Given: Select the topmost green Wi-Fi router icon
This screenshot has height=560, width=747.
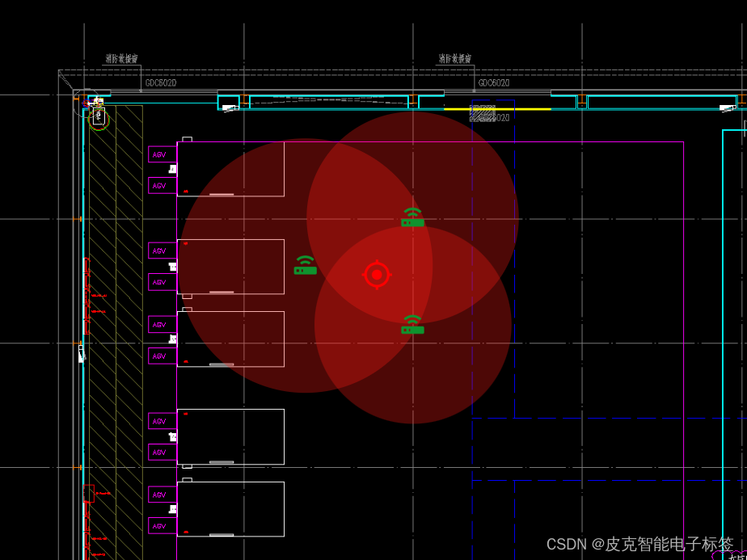Looking at the screenshot, I should click(412, 217).
